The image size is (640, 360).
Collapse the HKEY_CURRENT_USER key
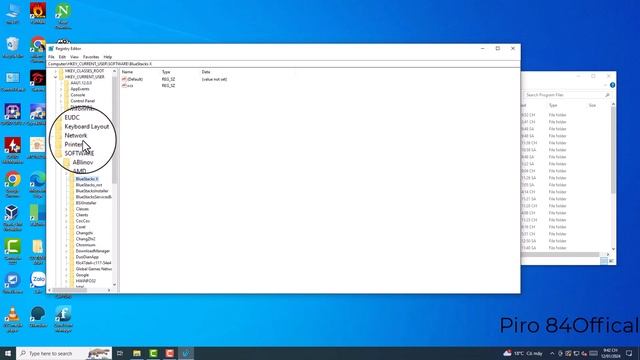(56, 77)
